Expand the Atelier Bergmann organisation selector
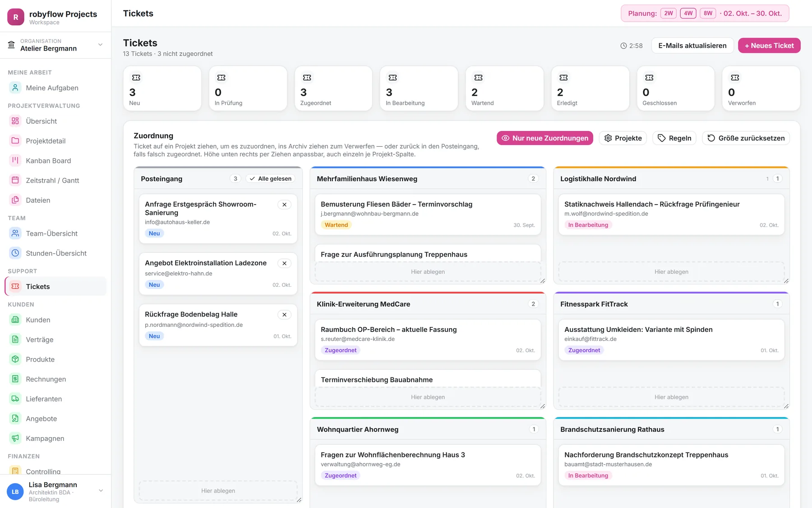Screen dimensions: 812x508 point(55,45)
